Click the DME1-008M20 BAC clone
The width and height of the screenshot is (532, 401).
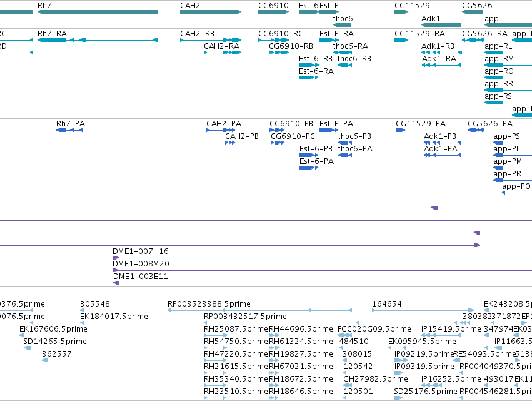(x=322, y=270)
